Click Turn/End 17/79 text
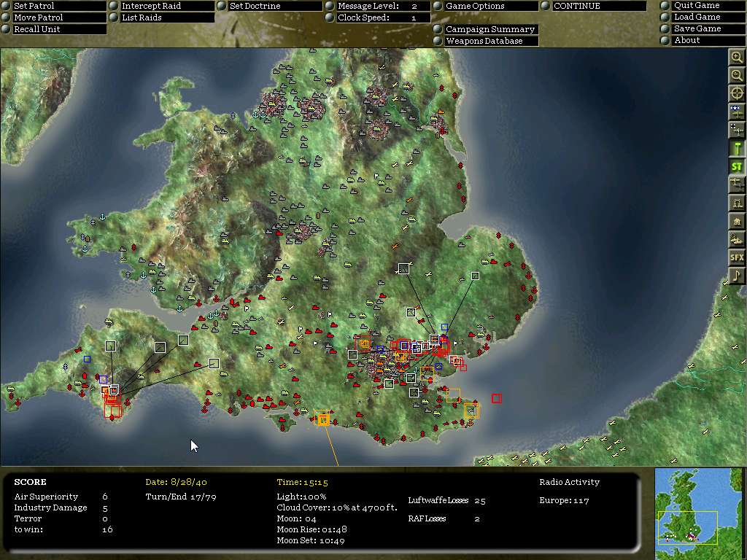The height and width of the screenshot is (560, 747). (181, 497)
